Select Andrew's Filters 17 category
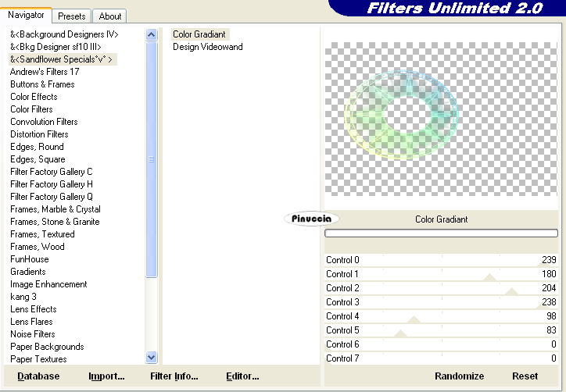This screenshot has width=566, height=392. pyautogui.click(x=45, y=72)
